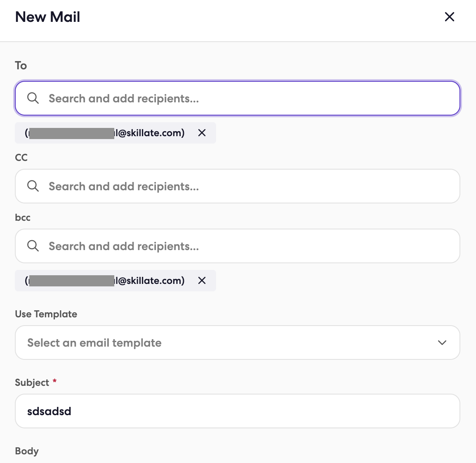Click the magnifier icon in the bcc field
This screenshot has width=476, height=463.
pyautogui.click(x=33, y=246)
